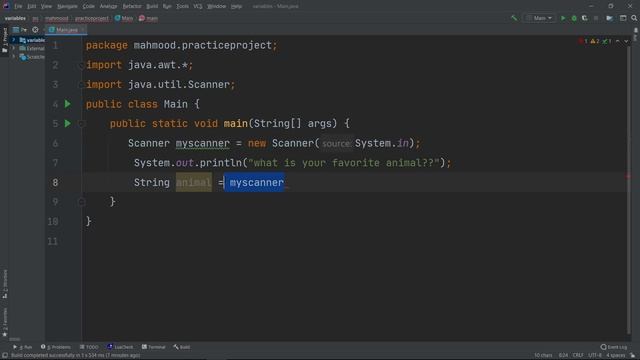Stop the running process (square icon)
This screenshot has height=360, width=640.
click(596, 18)
